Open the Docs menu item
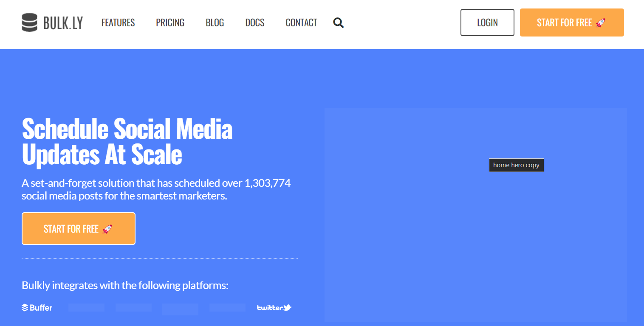This screenshot has height=326, width=644. pos(255,22)
